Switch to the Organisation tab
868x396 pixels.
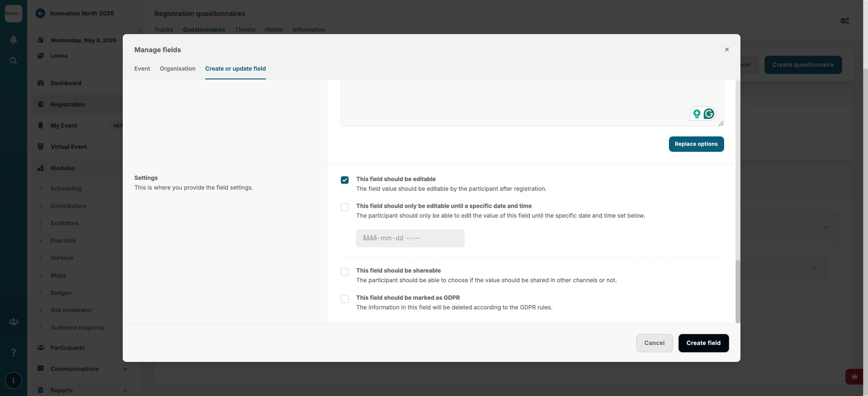(x=177, y=69)
